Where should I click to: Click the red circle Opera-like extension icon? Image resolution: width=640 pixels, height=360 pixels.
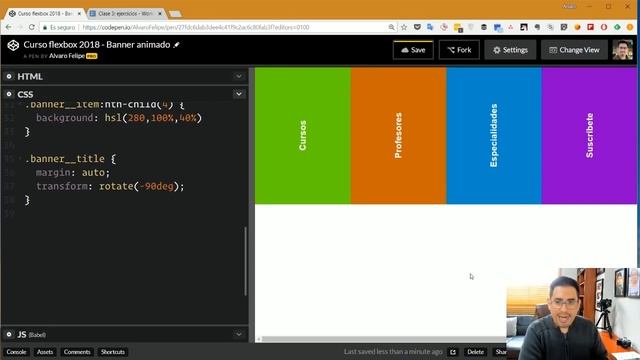(604, 27)
